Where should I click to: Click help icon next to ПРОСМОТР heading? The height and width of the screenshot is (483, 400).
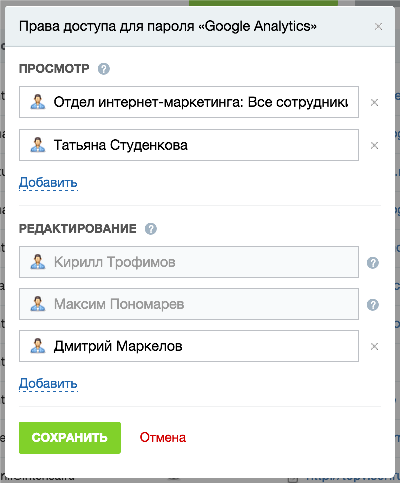tap(104, 69)
